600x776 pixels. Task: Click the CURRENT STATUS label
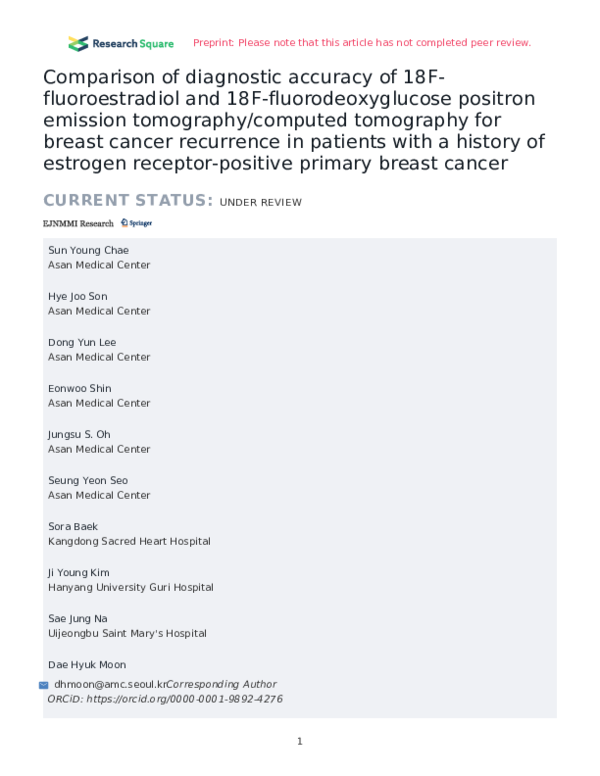pos(127,201)
